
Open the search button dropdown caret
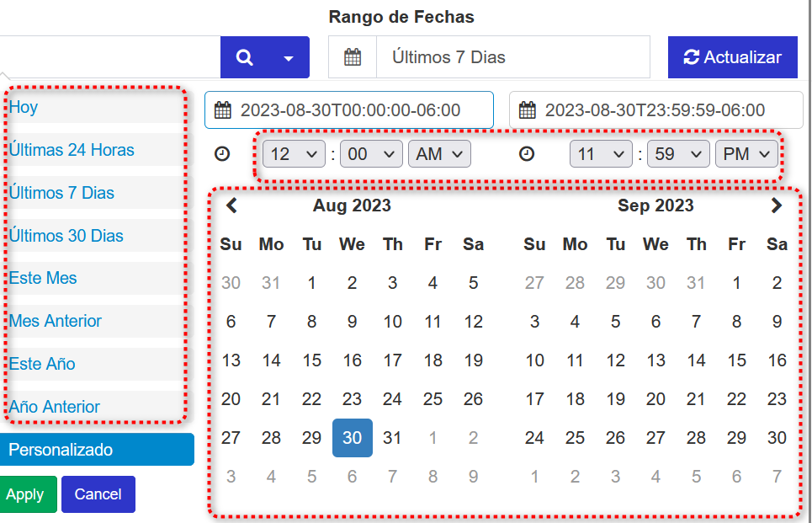[289, 59]
